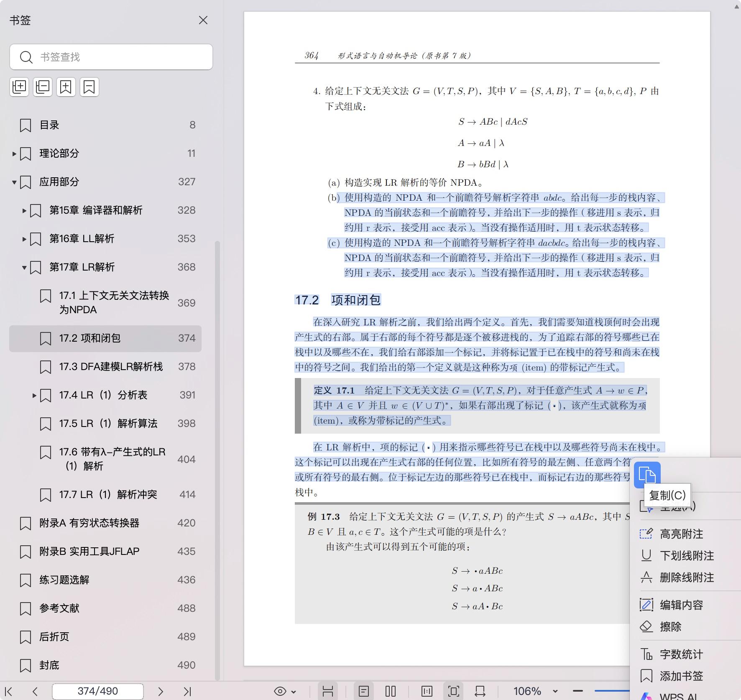
Task: Decrease zoom with the minus control
Action: tap(579, 691)
